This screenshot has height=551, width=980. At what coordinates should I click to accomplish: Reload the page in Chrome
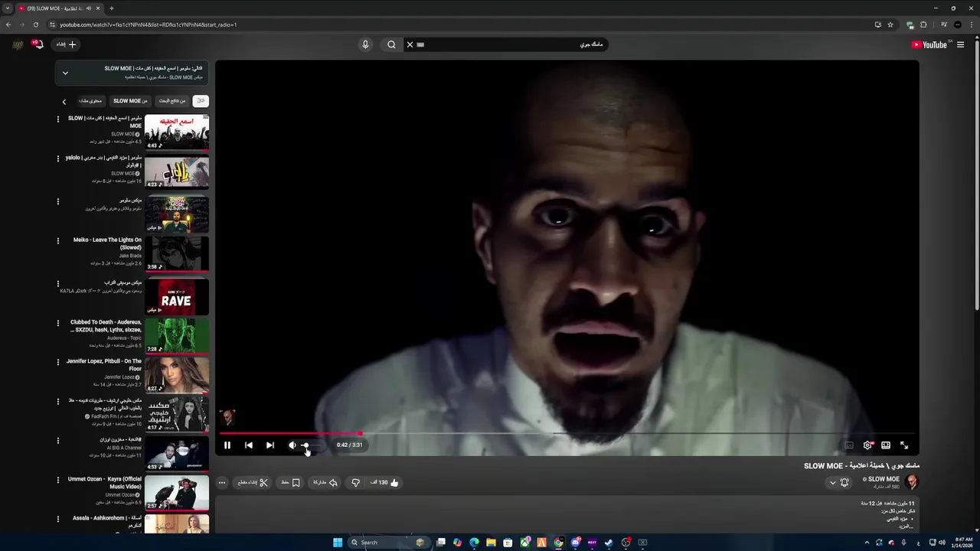pos(35,24)
